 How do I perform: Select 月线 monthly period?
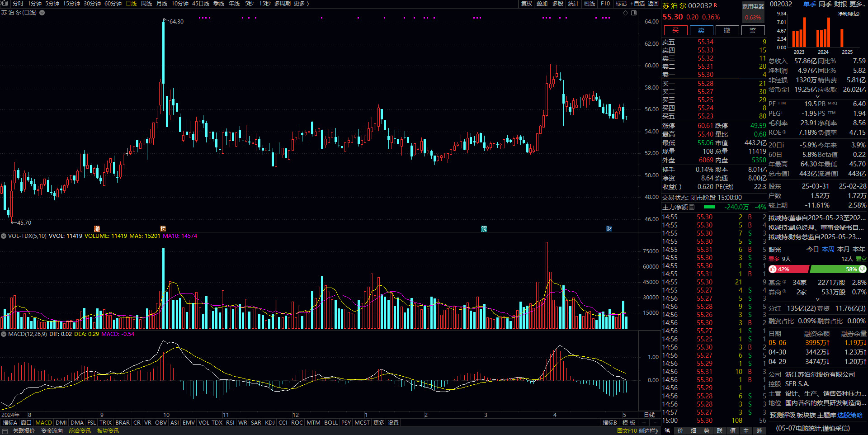[162, 3]
